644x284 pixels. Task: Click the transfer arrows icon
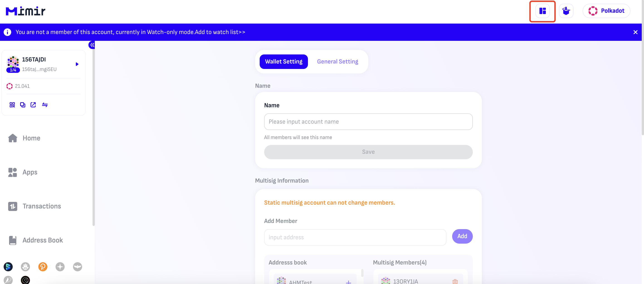tap(45, 105)
